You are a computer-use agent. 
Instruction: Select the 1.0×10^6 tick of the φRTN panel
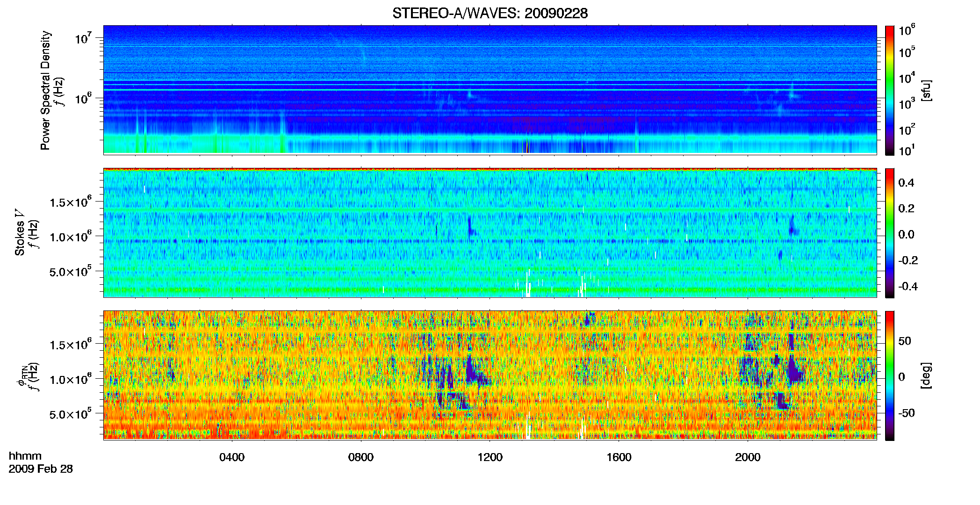71,379
